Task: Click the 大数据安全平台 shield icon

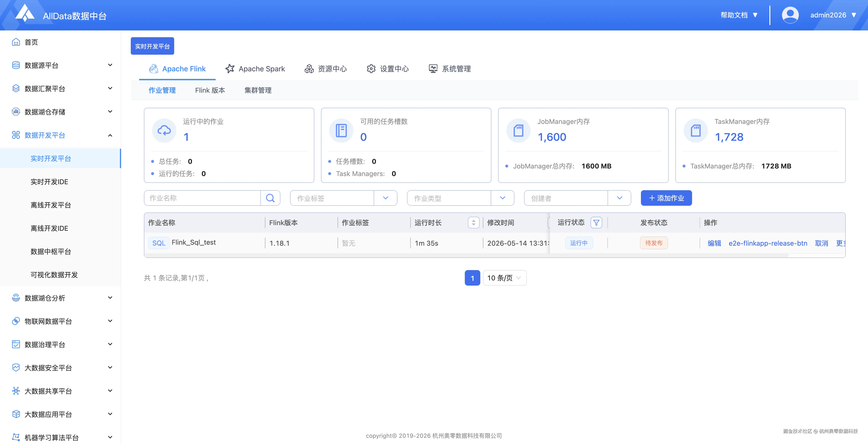Action: pos(16,367)
